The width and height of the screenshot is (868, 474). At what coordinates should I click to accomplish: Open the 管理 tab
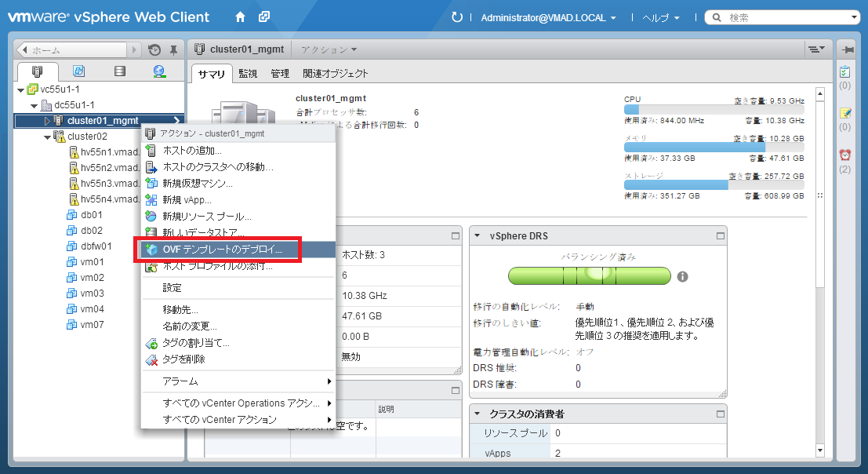pos(280,74)
